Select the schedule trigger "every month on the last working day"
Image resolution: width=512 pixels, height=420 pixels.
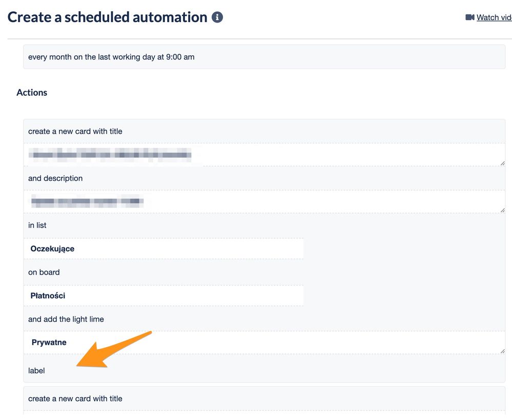pyautogui.click(x=264, y=57)
